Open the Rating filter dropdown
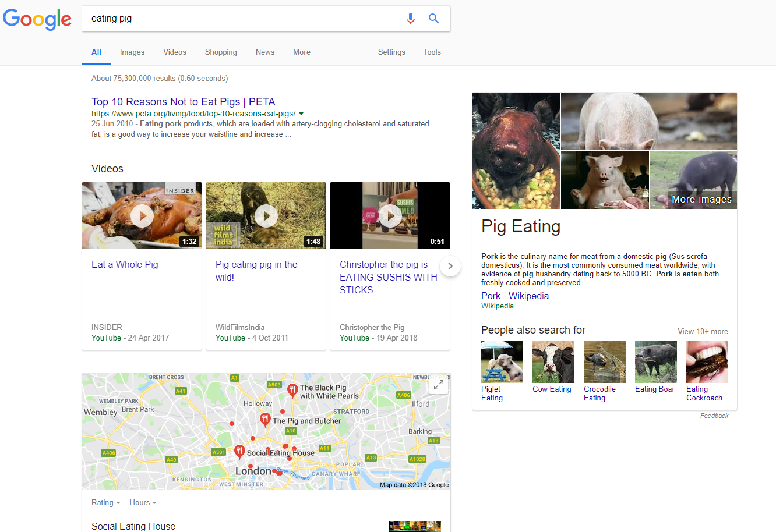776x532 pixels. [x=105, y=502]
